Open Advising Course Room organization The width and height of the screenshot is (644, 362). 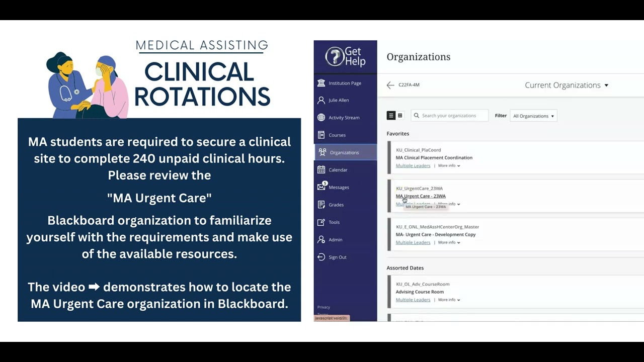coord(420,292)
